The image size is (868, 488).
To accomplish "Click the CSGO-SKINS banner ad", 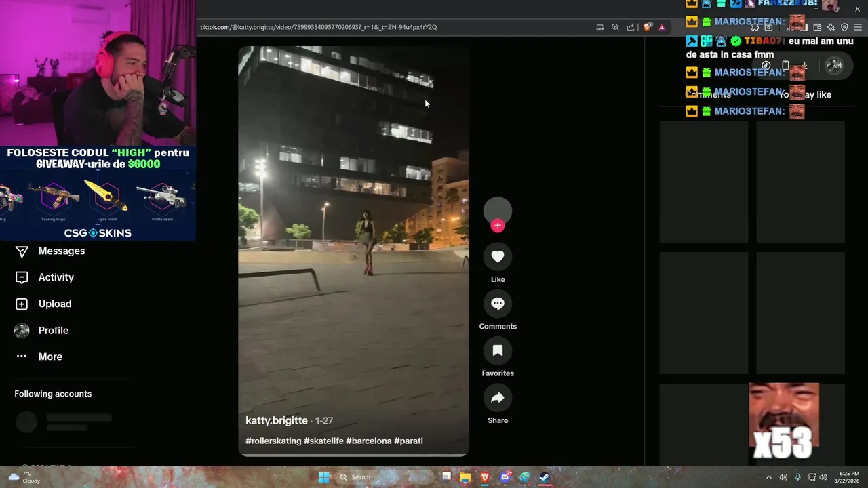I will pos(98,193).
